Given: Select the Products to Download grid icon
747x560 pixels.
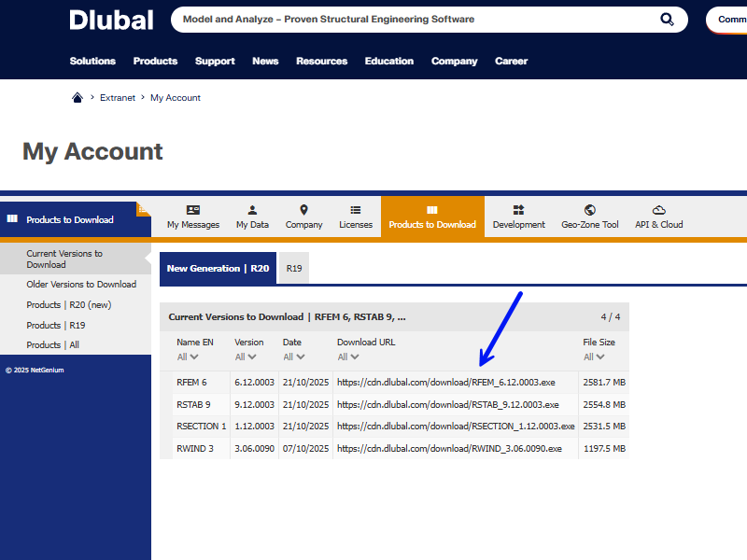Looking at the screenshot, I should point(432,211).
